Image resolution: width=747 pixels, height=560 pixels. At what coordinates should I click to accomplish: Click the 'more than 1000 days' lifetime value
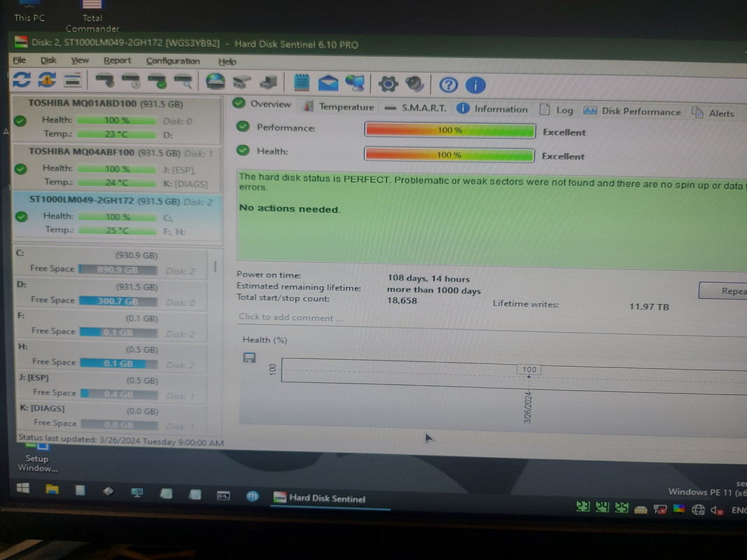tap(433, 290)
